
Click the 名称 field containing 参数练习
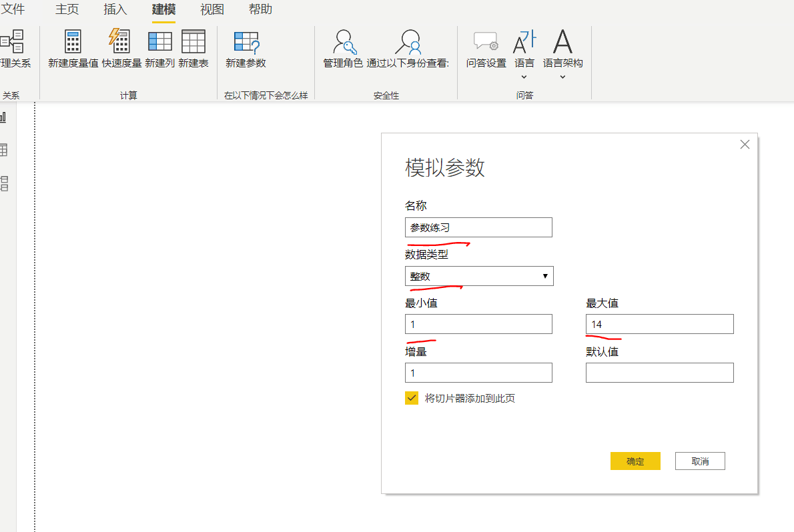click(478, 227)
